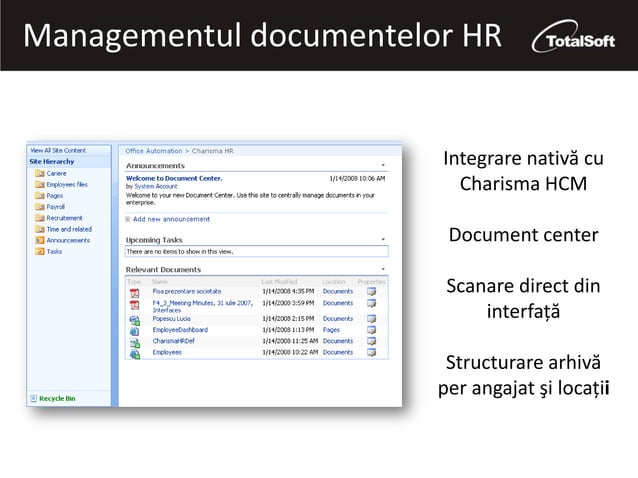638x478 pixels.
Task: Click the Payroll folder icon
Action: (40, 207)
